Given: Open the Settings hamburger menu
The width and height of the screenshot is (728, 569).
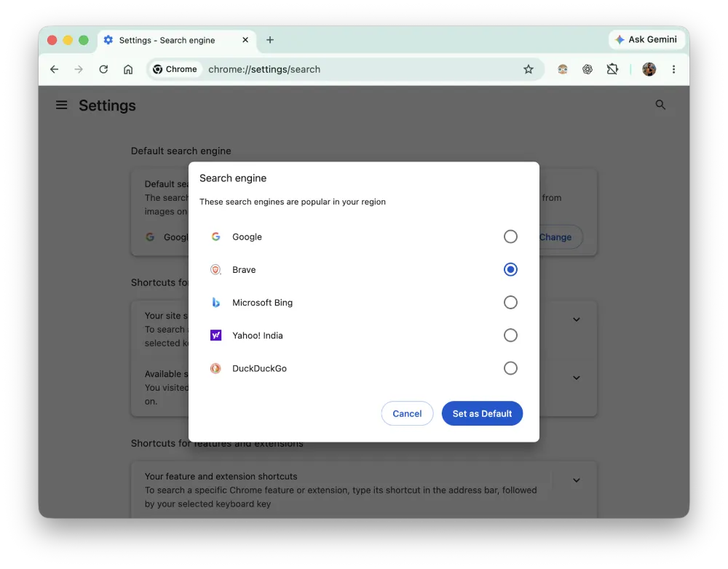Looking at the screenshot, I should [61, 106].
